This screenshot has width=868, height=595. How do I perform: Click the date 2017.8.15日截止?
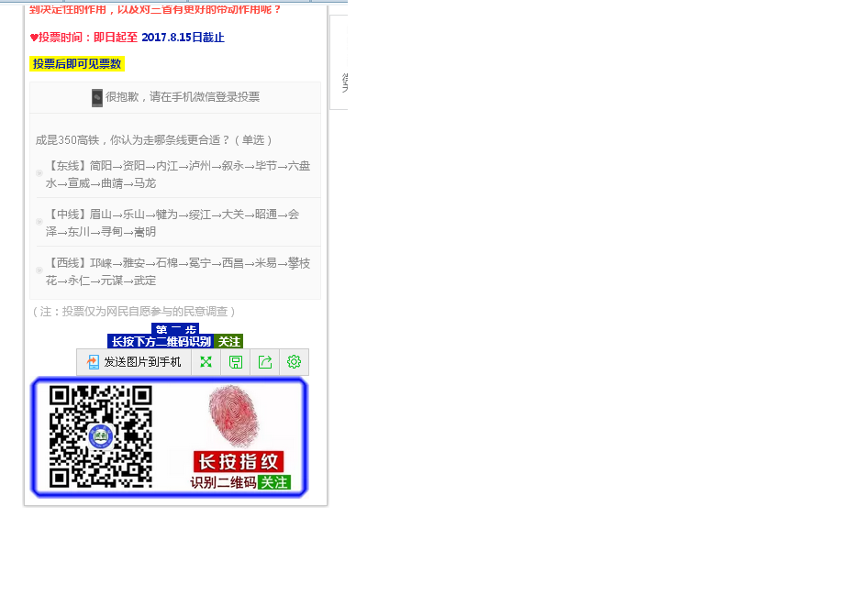pos(184,38)
